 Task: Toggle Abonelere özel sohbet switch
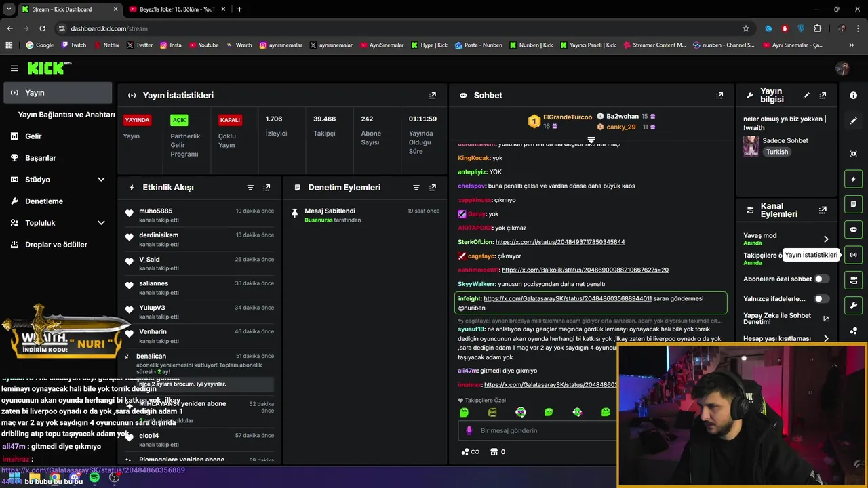tap(821, 279)
